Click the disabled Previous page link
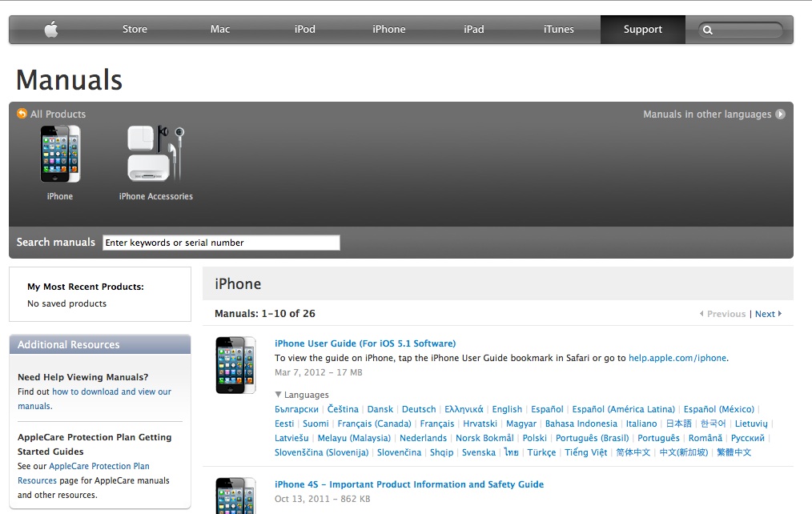 tap(723, 314)
